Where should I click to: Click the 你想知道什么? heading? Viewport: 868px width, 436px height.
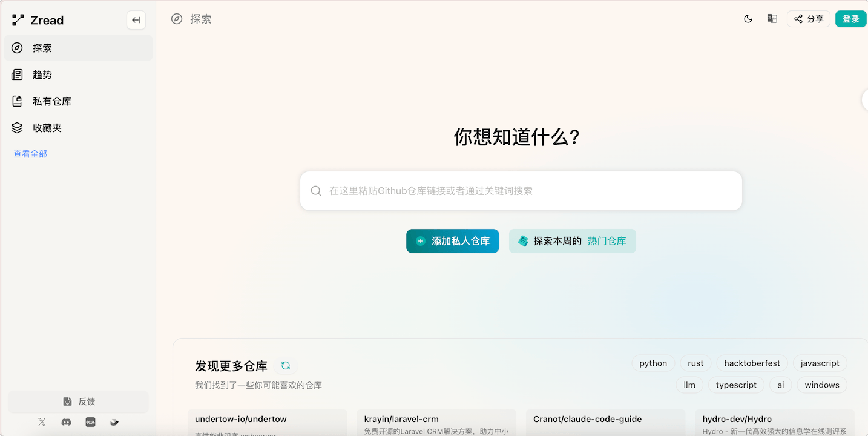click(x=518, y=137)
